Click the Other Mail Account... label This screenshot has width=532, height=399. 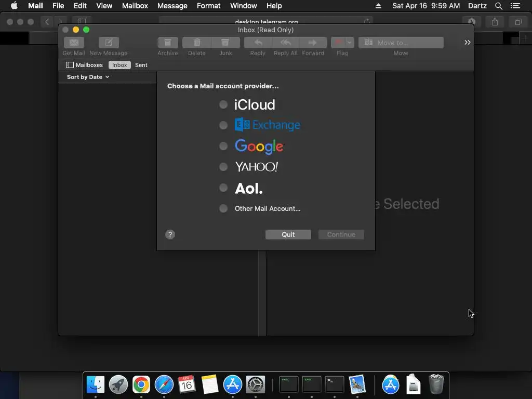[x=268, y=208]
